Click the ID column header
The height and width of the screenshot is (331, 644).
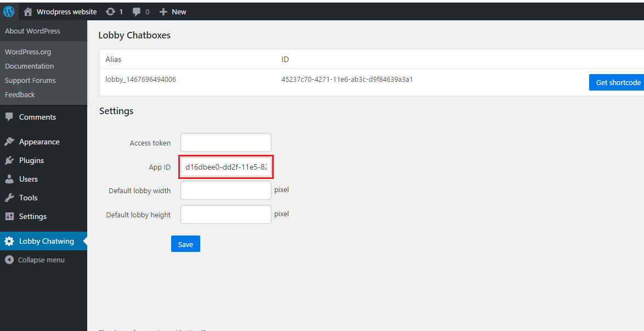point(285,59)
